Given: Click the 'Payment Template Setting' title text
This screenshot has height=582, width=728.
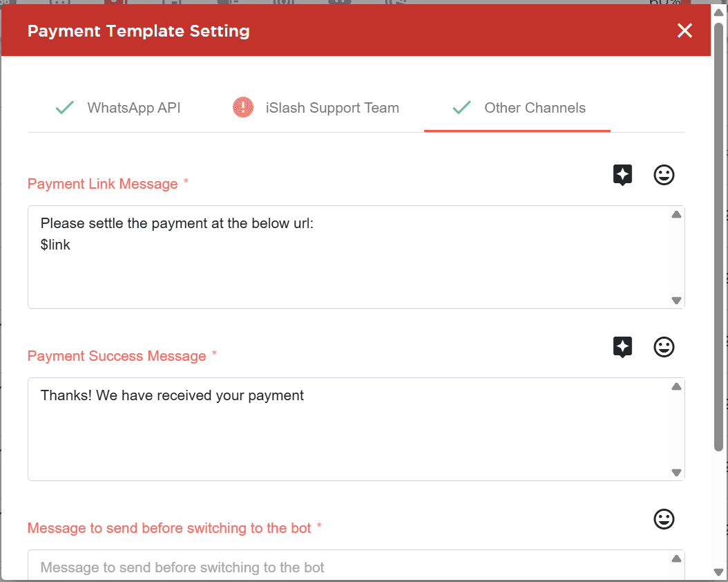Looking at the screenshot, I should tap(138, 31).
